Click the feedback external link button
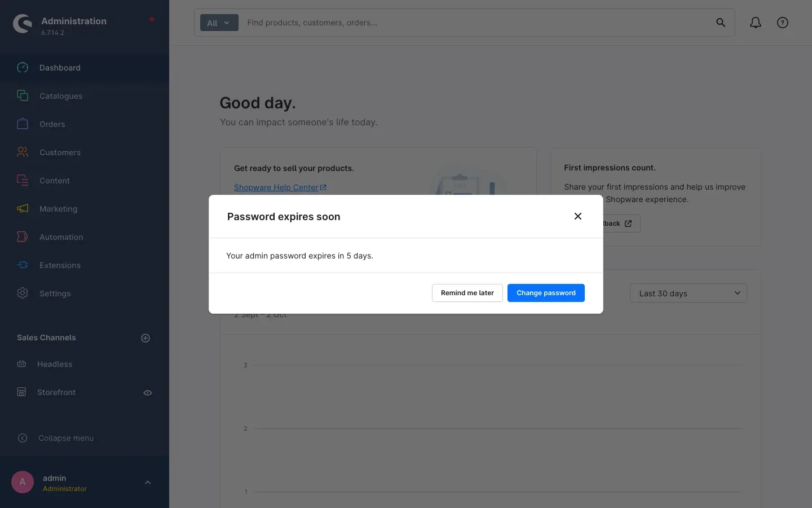This screenshot has height=508, width=812. pyautogui.click(x=621, y=224)
